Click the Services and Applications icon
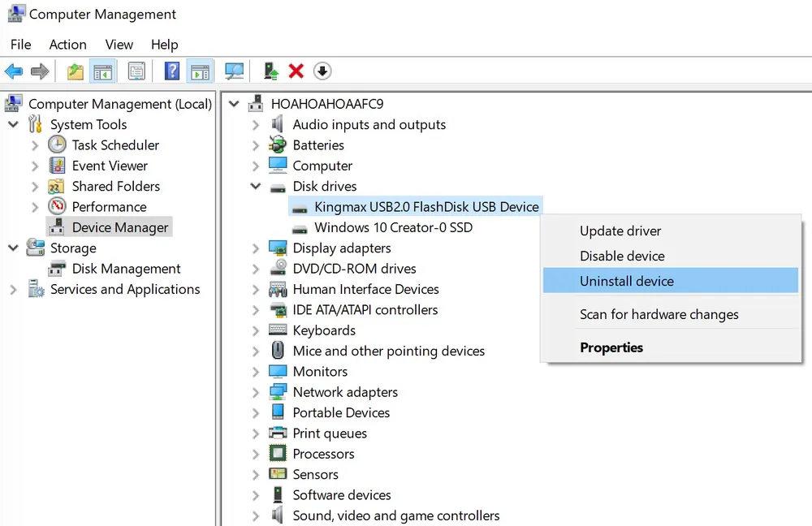The height and width of the screenshot is (526, 812). click(x=37, y=289)
